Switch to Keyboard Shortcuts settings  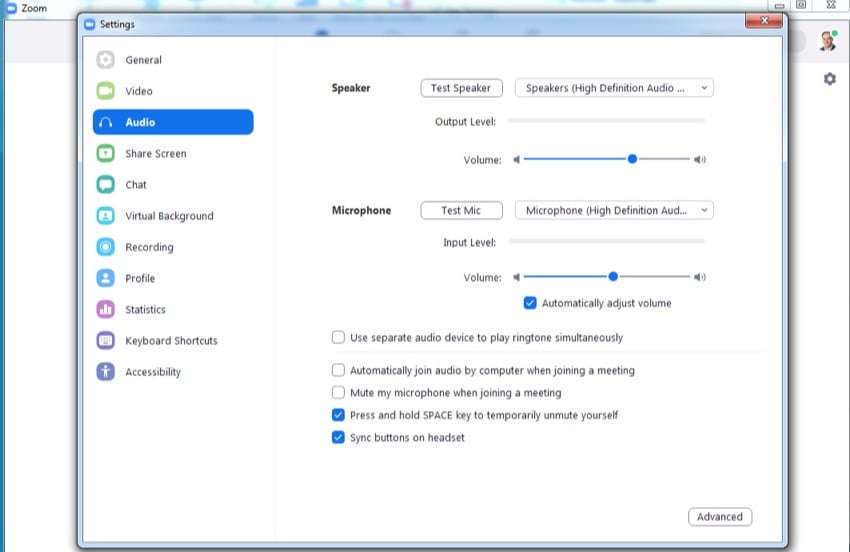click(x=171, y=341)
